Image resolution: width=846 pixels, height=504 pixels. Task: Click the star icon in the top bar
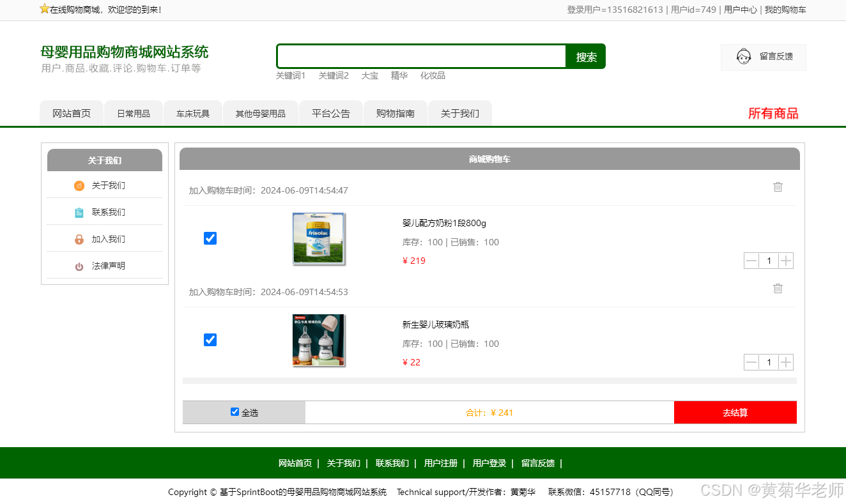pyautogui.click(x=44, y=9)
